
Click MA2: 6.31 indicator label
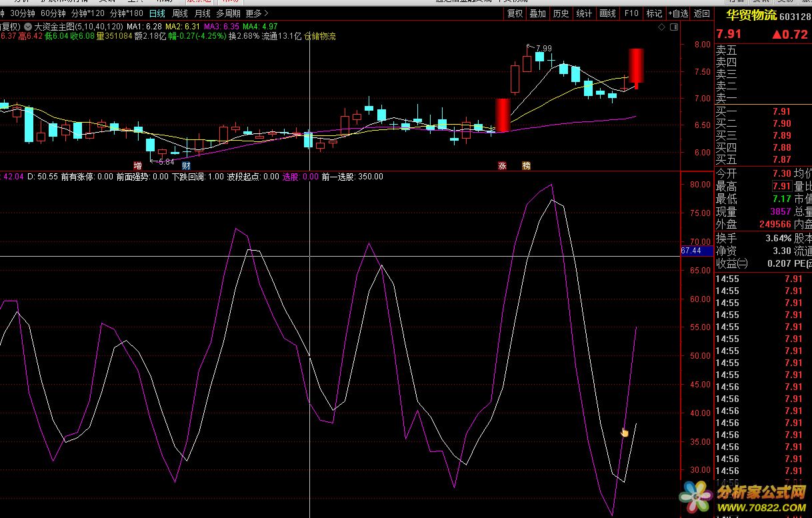(x=183, y=26)
